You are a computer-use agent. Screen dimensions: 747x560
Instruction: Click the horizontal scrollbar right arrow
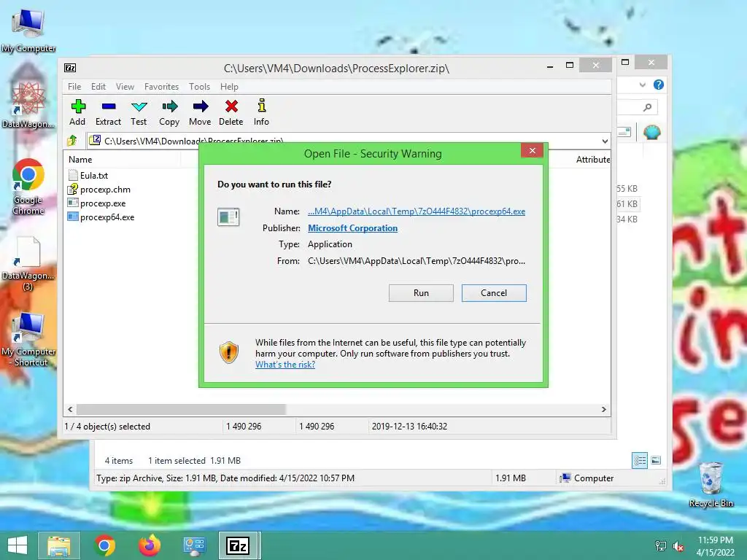click(x=603, y=410)
